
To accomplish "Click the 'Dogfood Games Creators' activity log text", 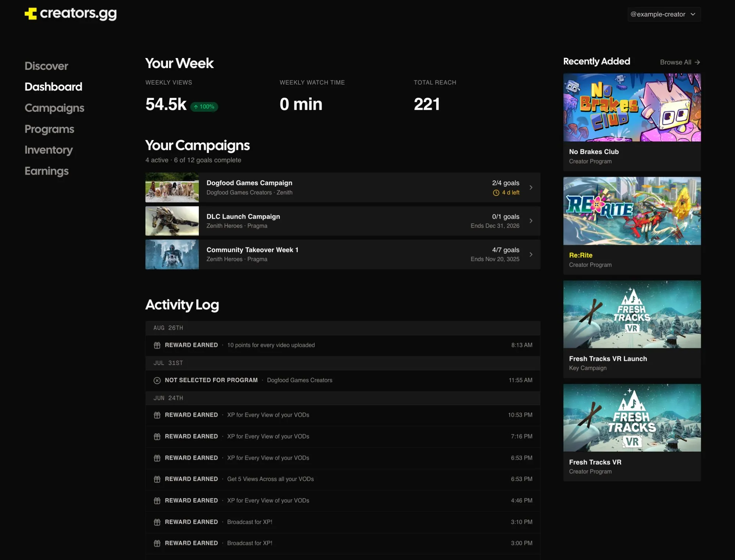I will coord(300,380).
